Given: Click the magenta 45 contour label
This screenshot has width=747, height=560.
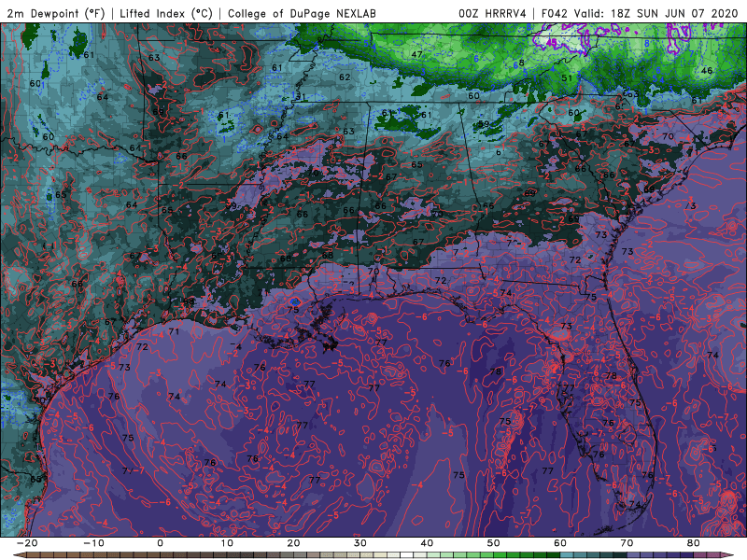Looking at the screenshot, I should (551, 42).
